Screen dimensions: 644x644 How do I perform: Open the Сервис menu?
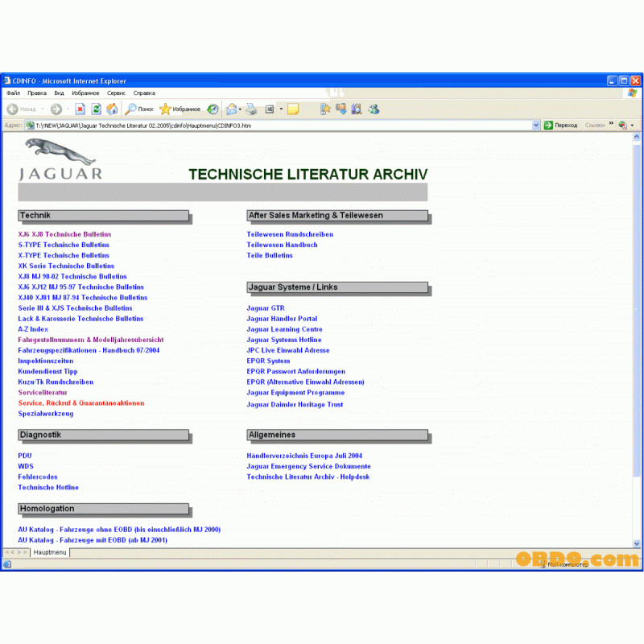tap(116, 93)
